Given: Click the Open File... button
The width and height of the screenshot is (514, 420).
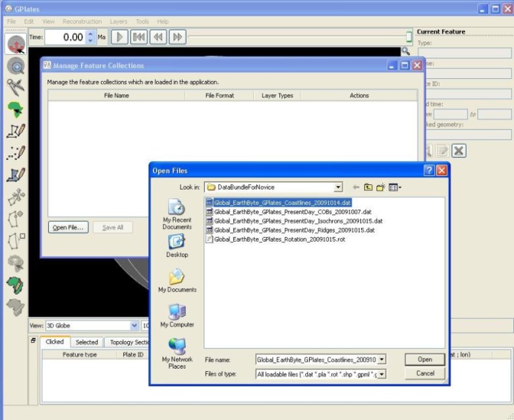Looking at the screenshot, I should tap(68, 227).
